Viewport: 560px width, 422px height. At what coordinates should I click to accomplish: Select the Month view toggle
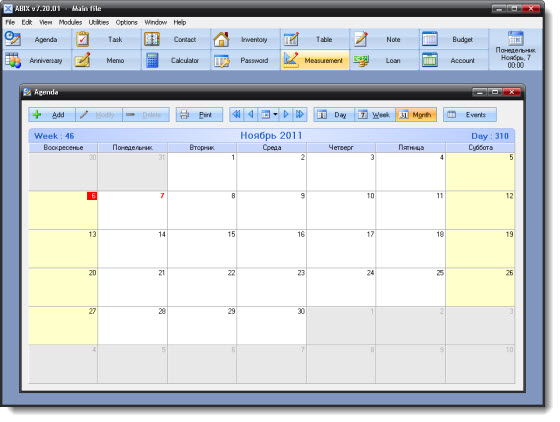[416, 115]
